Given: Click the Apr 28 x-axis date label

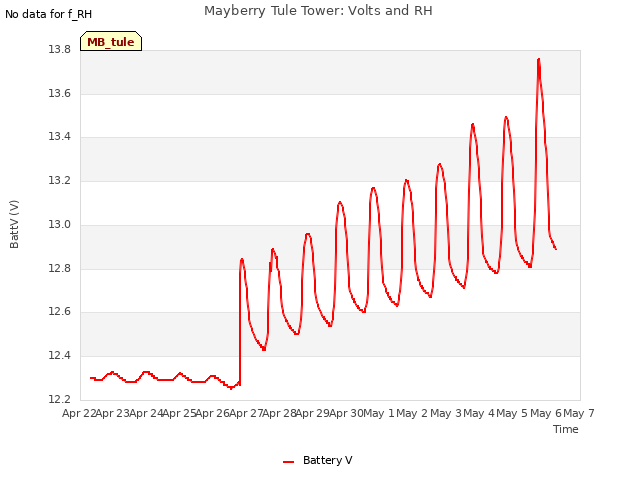Looking at the screenshot, I should (280, 413).
